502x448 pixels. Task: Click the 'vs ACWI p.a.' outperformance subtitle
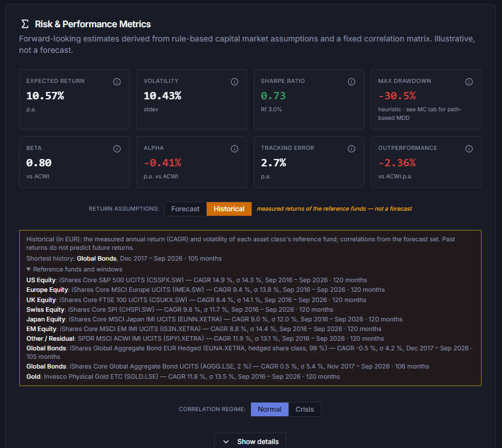coord(395,176)
